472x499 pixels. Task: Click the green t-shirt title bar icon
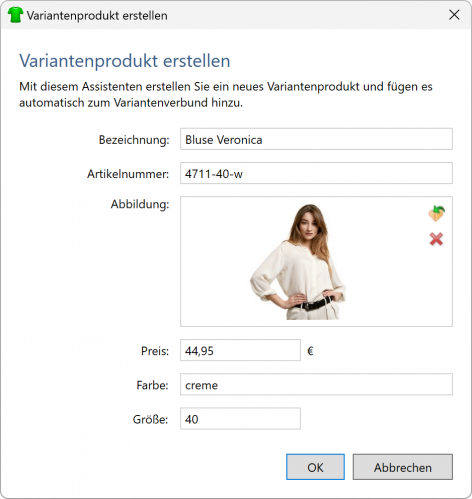[x=15, y=15]
